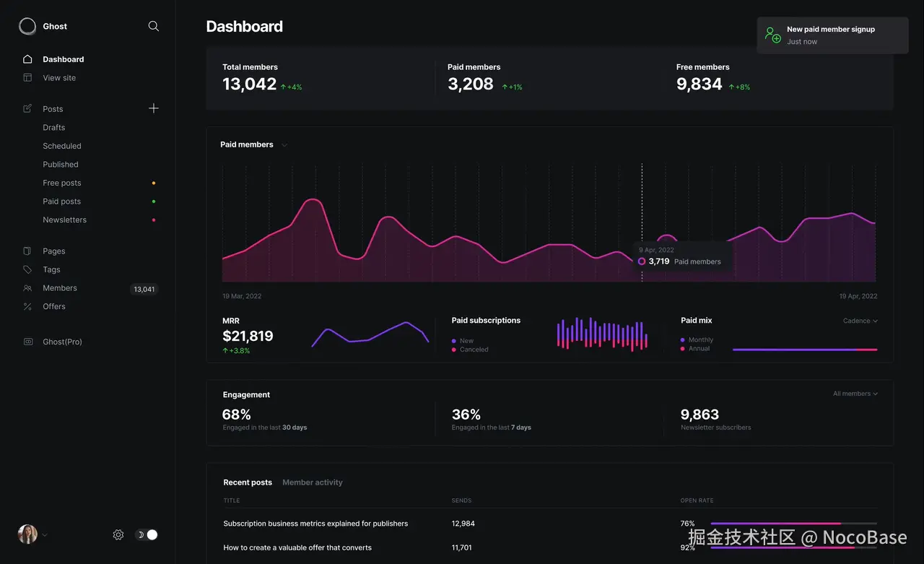Click the Monthly legend entry
The height and width of the screenshot is (564, 924).
point(697,339)
